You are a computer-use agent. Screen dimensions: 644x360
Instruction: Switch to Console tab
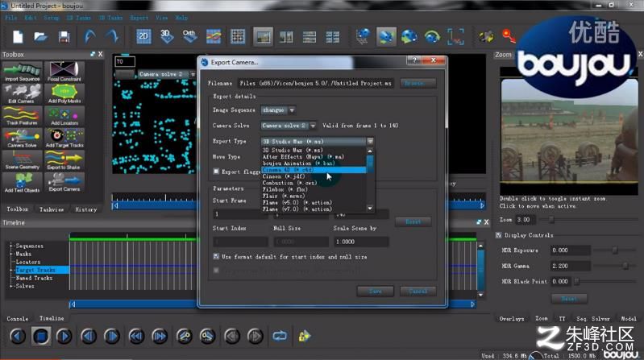[17, 319]
